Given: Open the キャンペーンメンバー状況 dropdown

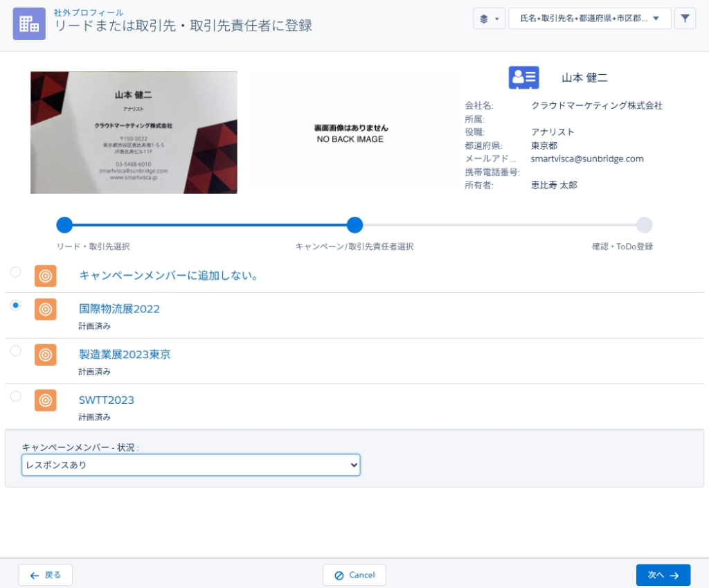Looking at the screenshot, I should point(190,465).
